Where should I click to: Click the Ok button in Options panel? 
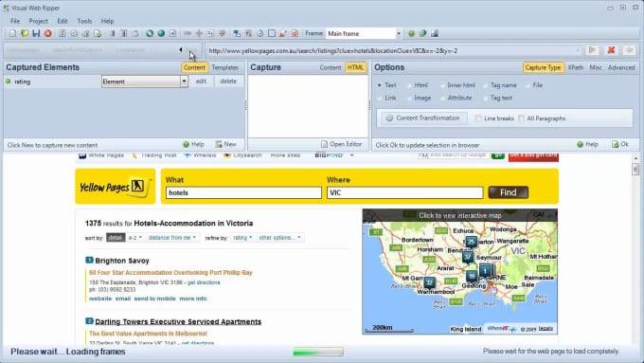(x=620, y=144)
